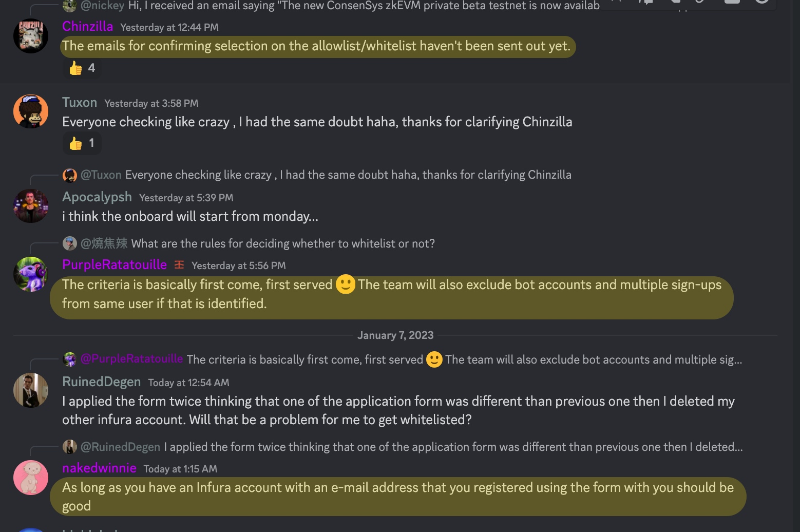Click the red role icon beside PurpleRatatouille
The width and height of the screenshot is (800, 532).
click(x=179, y=265)
